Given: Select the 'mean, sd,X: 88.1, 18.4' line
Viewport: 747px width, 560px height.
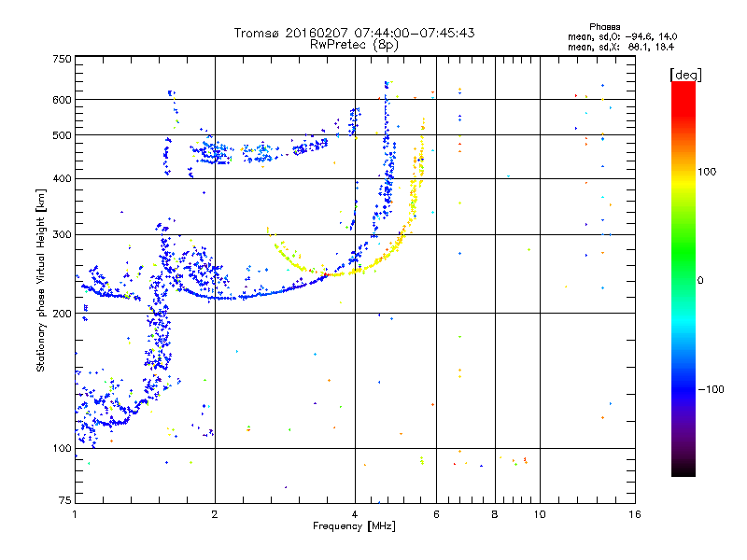Looking at the screenshot, I should (621, 47).
